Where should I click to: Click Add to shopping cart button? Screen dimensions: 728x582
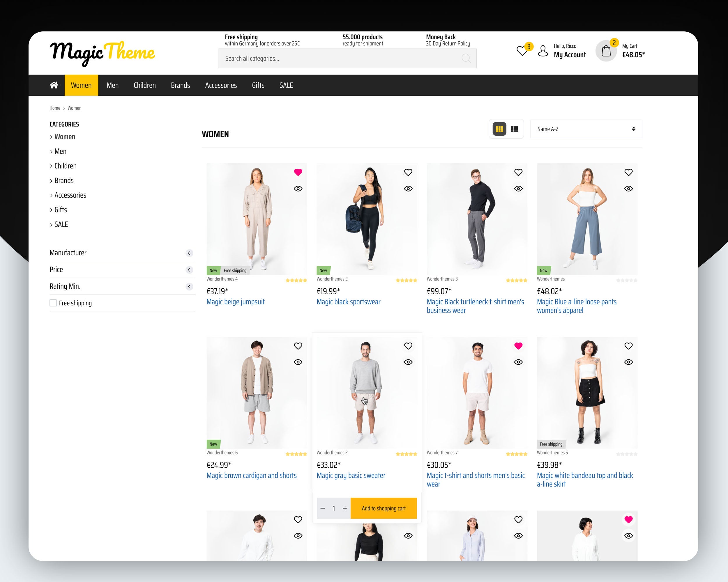[x=384, y=508]
